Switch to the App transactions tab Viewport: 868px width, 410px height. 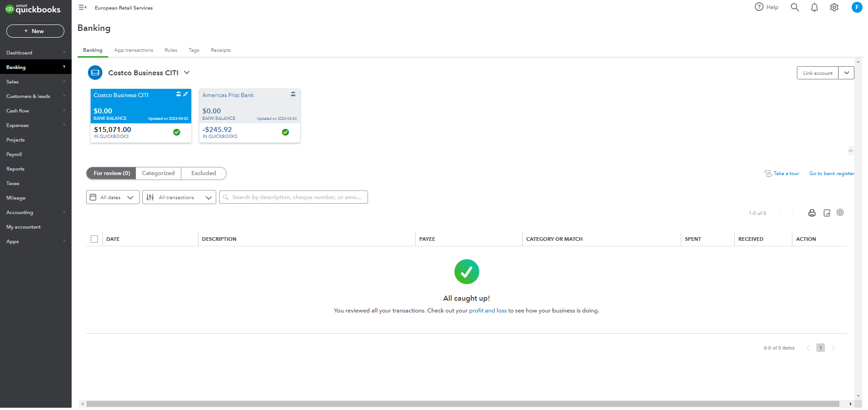(x=134, y=50)
